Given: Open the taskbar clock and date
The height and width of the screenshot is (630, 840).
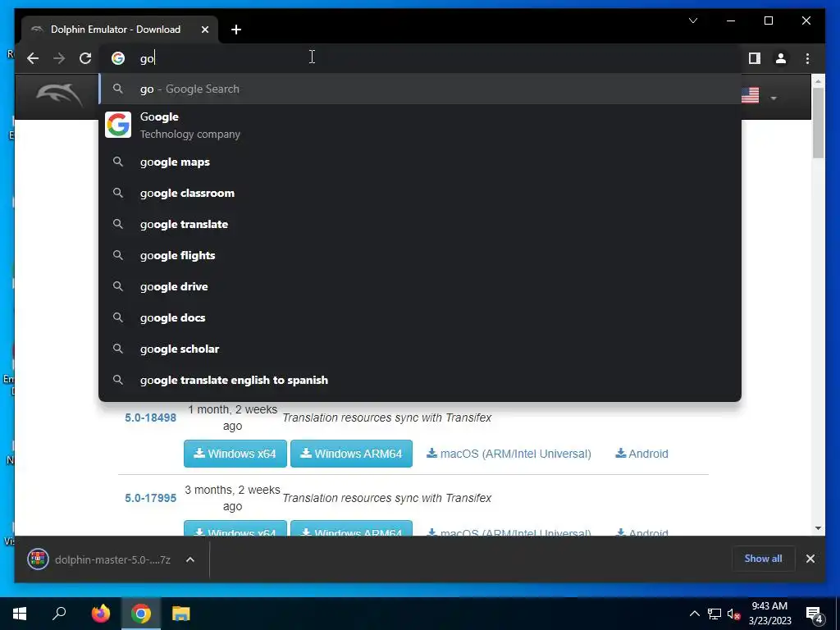Looking at the screenshot, I should (769, 614).
